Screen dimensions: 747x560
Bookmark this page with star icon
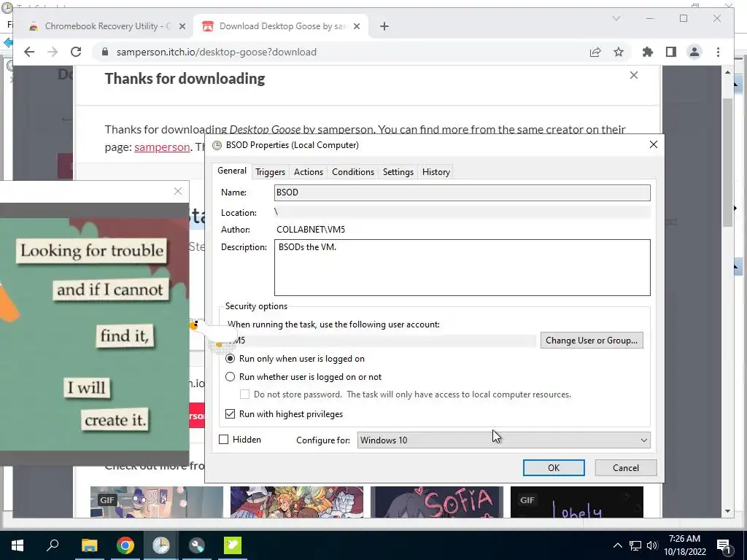point(619,52)
